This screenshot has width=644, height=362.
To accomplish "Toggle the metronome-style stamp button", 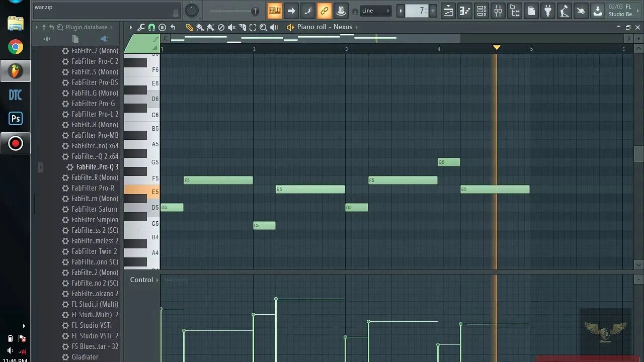I will 341,11.
